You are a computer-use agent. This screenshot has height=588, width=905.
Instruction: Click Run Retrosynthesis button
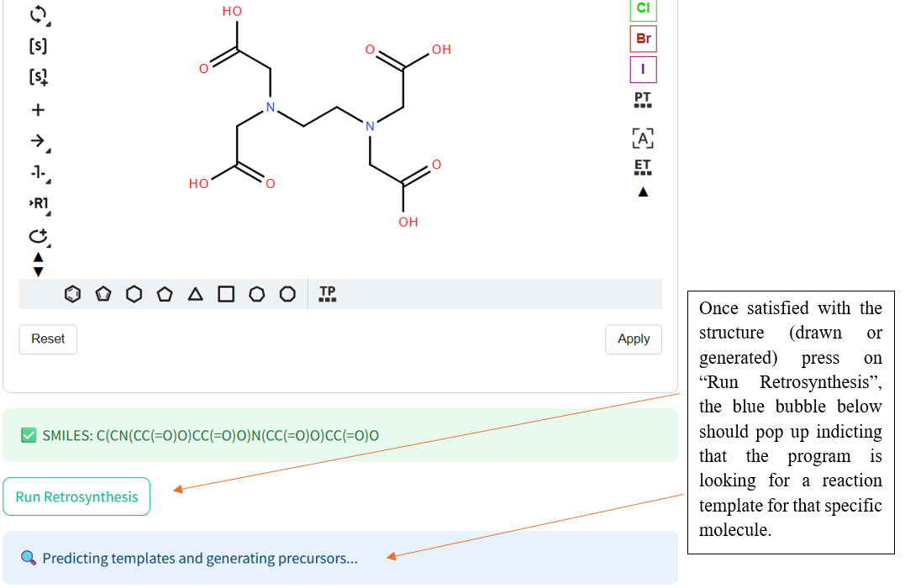pos(76,496)
